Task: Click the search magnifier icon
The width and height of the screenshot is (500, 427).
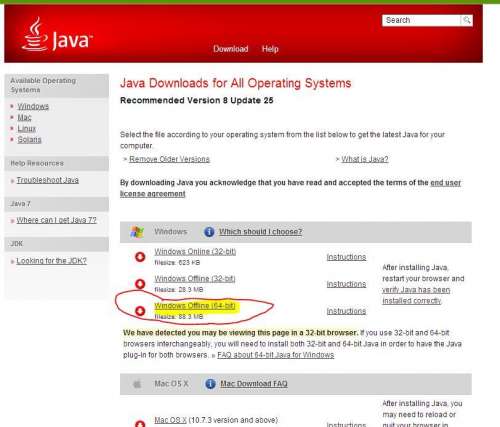Action: 467,20
